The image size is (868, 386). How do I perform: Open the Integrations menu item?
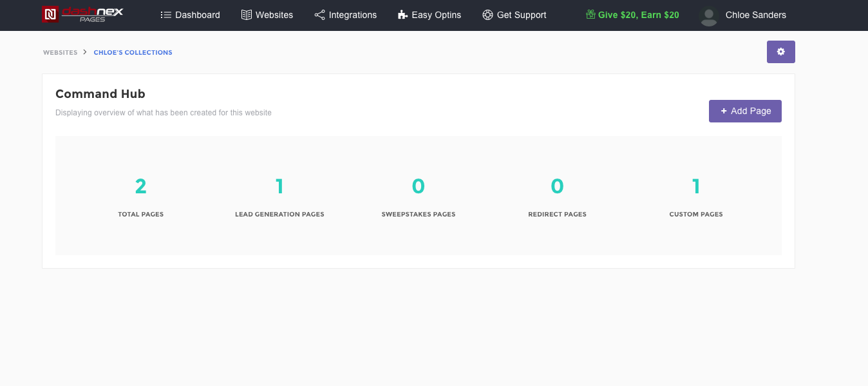[x=346, y=15]
